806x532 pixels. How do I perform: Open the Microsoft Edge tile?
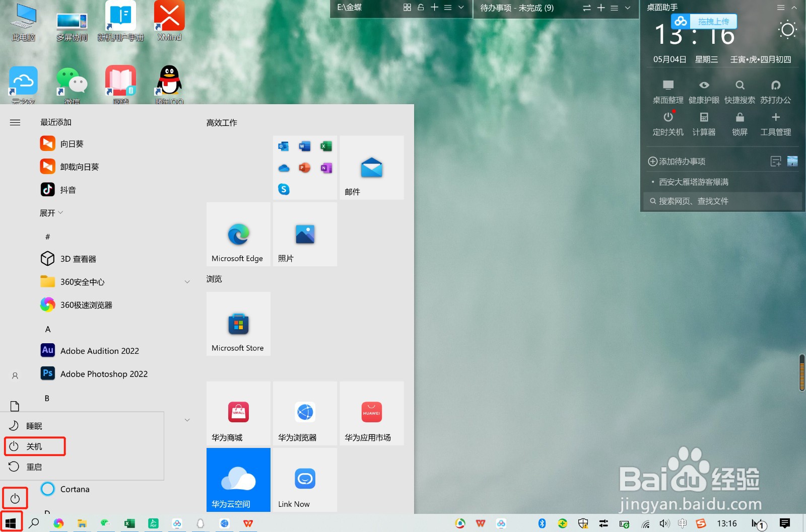point(238,234)
